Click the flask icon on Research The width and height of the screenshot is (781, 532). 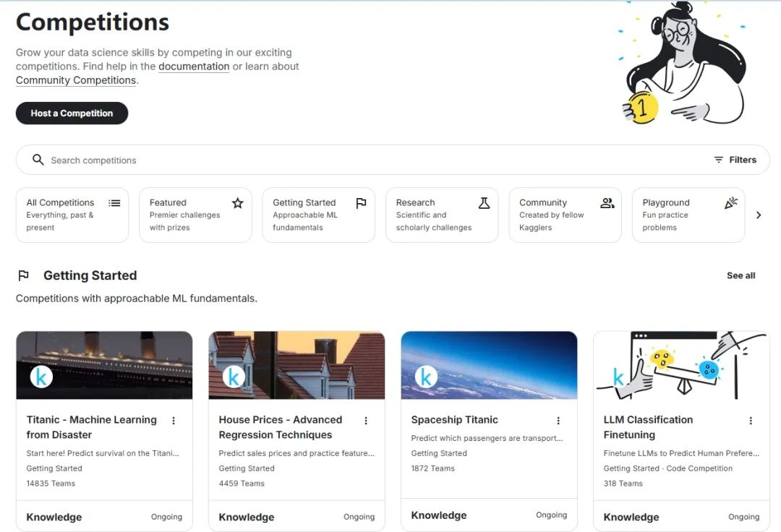pos(484,203)
